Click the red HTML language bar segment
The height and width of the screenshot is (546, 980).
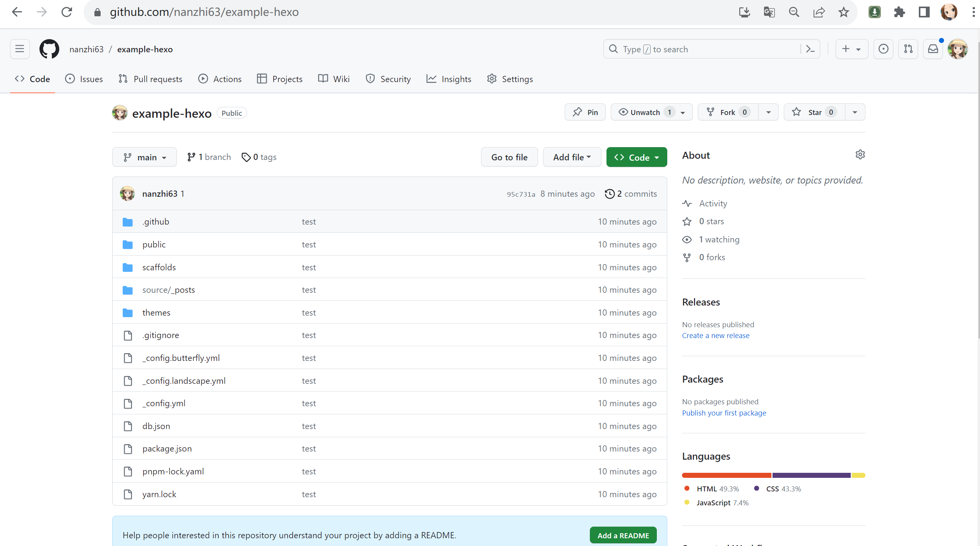click(x=726, y=475)
